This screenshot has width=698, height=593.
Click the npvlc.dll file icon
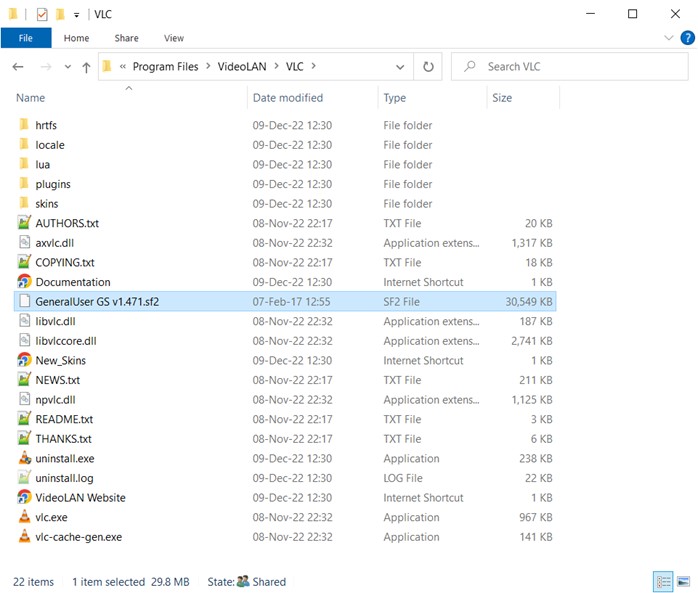pos(24,399)
